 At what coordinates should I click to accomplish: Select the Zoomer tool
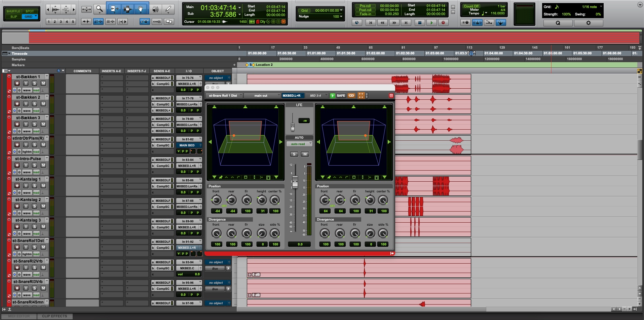click(x=99, y=9)
